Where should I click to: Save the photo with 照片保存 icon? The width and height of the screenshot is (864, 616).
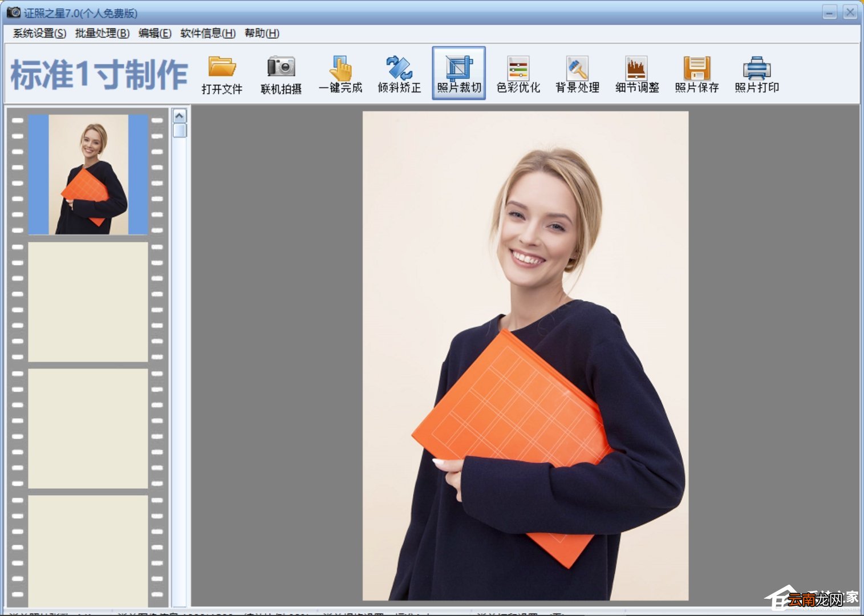click(x=696, y=74)
